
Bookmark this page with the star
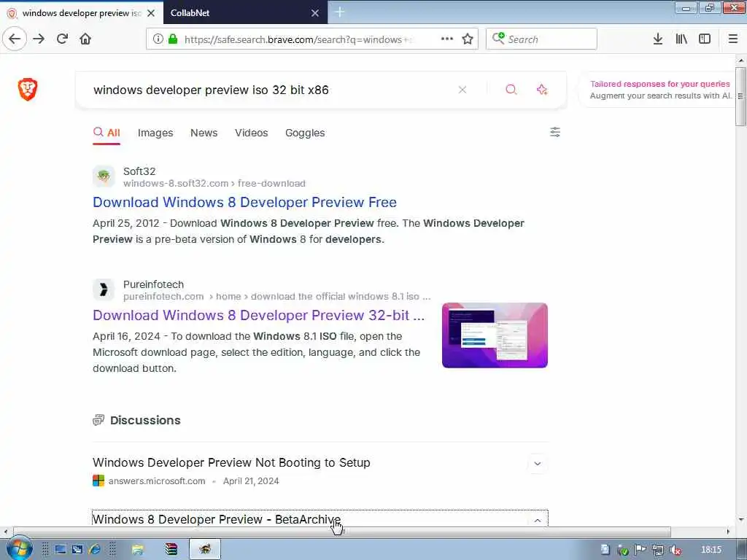(468, 39)
